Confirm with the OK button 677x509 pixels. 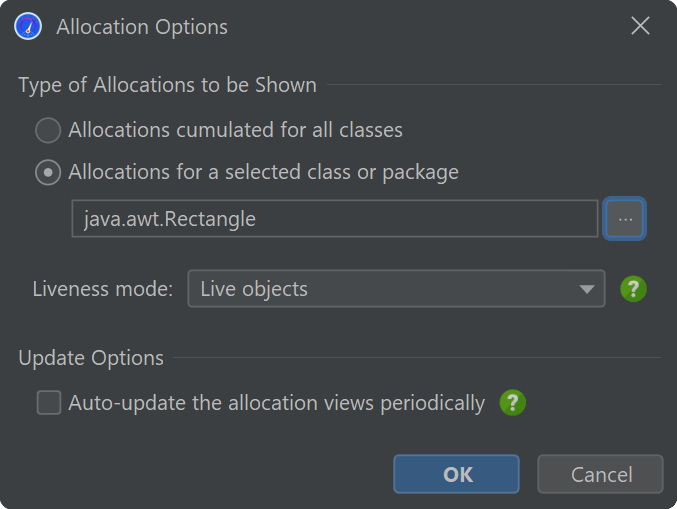456,474
